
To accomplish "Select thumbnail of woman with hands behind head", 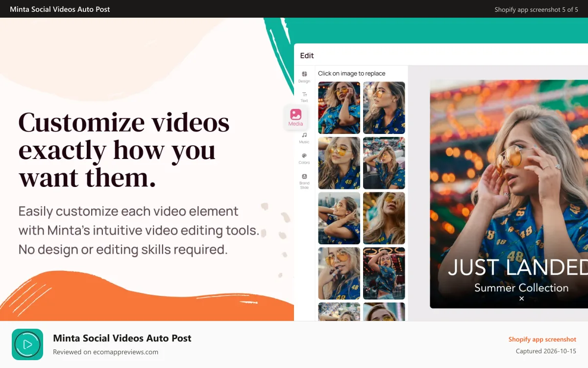I will point(339,218).
